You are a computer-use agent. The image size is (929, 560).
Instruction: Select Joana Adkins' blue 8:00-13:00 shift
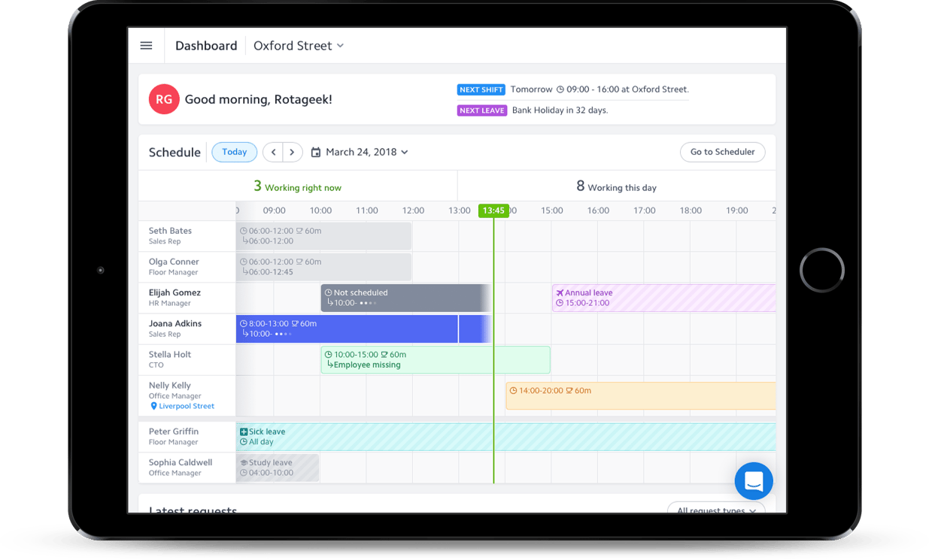pyautogui.click(x=346, y=328)
